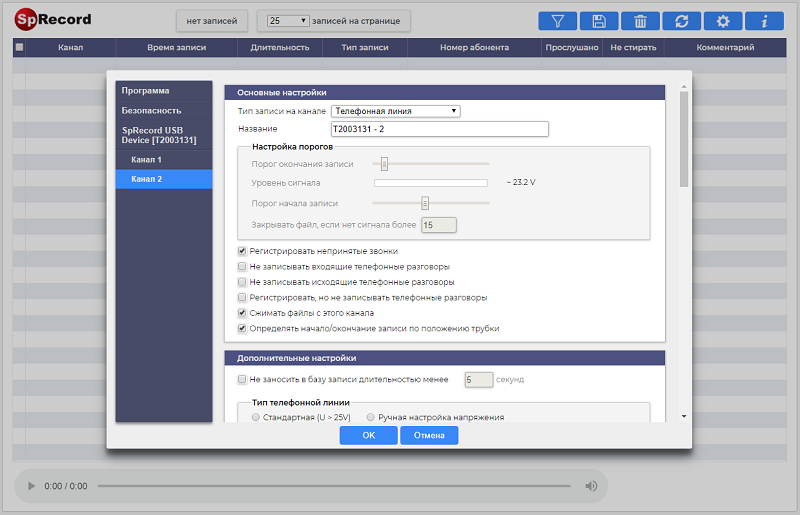
Task: Toggle 'Определять начало/окончание записи по положению трубки'
Action: click(x=242, y=328)
